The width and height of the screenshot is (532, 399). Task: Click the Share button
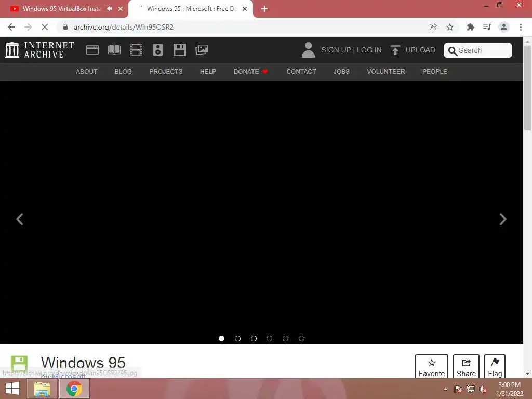[466, 367]
